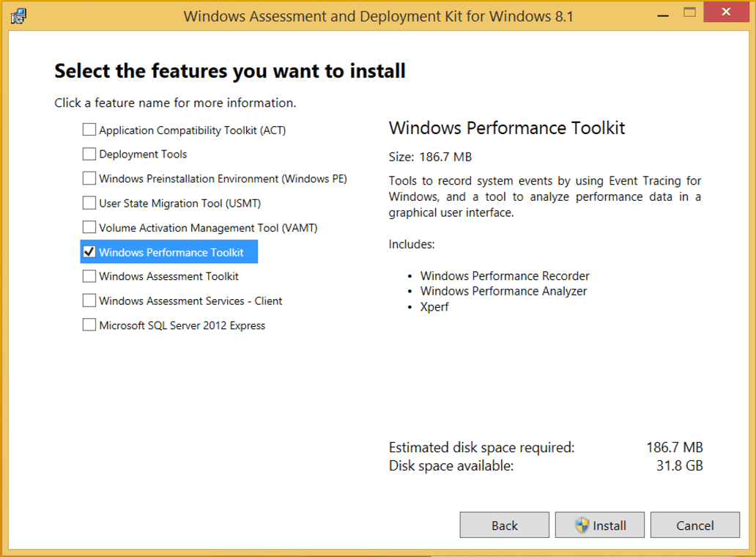The height and width of the screenshot is (557, 756).
Task: Click the UAC shield icon on the Install button
Action: click(x=582, y=525)
